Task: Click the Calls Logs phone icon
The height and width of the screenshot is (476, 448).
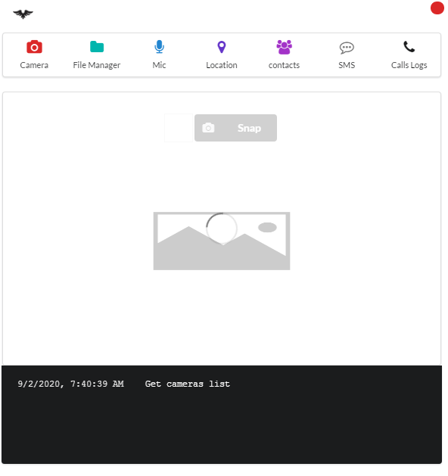Action: click(x=409, y=47)
